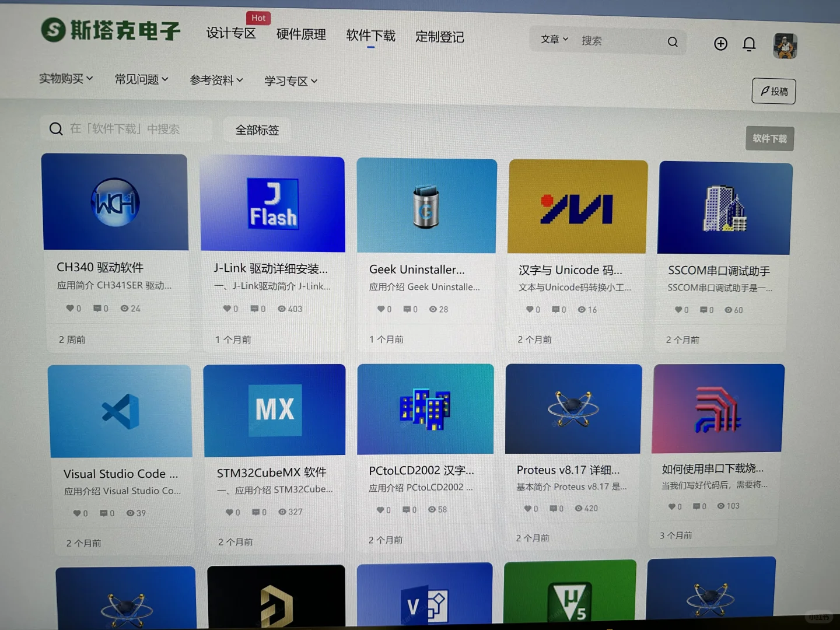Expand the 文章 search type dropdown
Screen dimensions: 840x630
click(553, 39)
